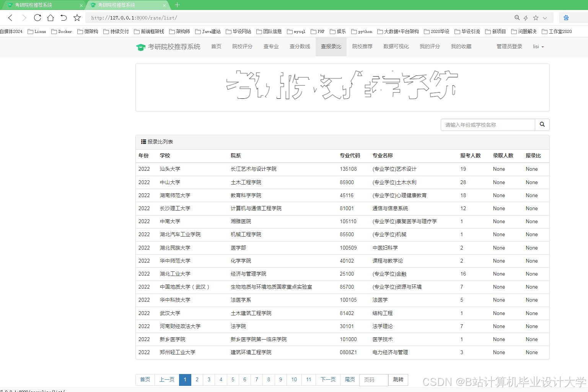Click the list icon next to 报录比列表
The width and height of the screenshot is (588, 392).
point(143,142)
